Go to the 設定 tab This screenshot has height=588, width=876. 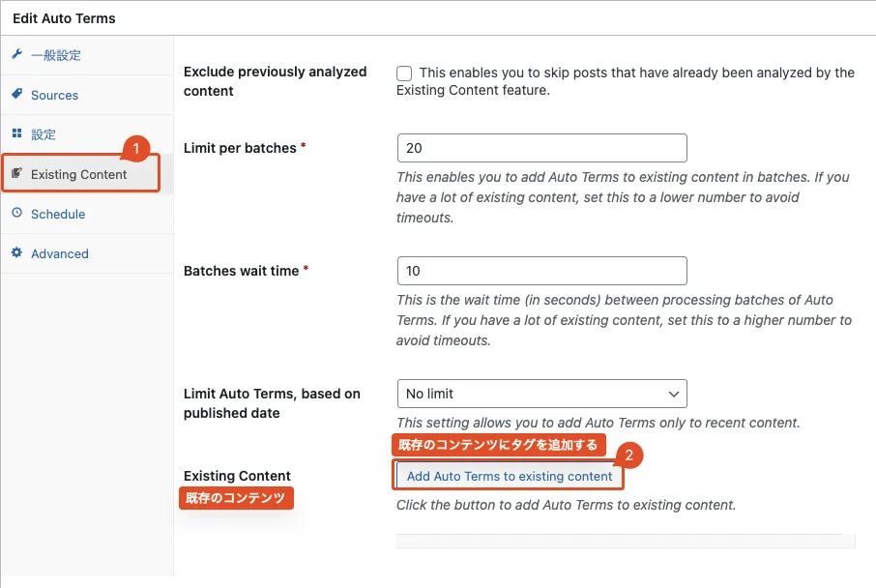pyautogui.click(x=44, y=134)
